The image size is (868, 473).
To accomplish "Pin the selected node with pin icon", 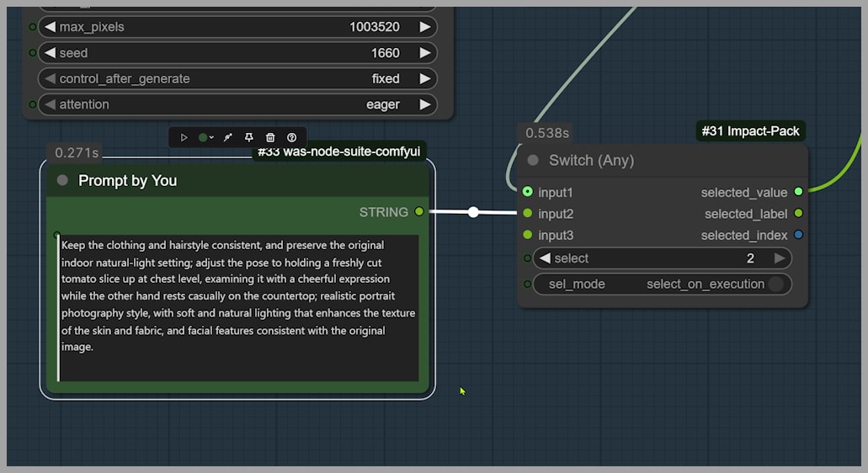I will click(x=249, y=137).
